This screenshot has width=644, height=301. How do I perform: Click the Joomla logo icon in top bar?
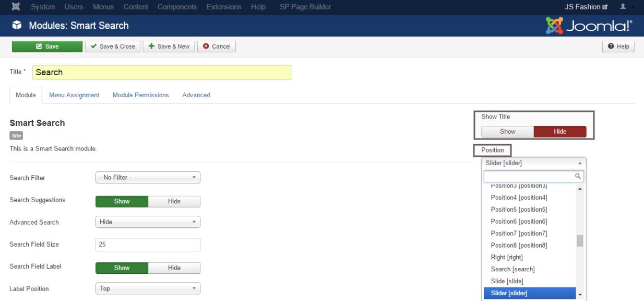click(x=16, y=7)
